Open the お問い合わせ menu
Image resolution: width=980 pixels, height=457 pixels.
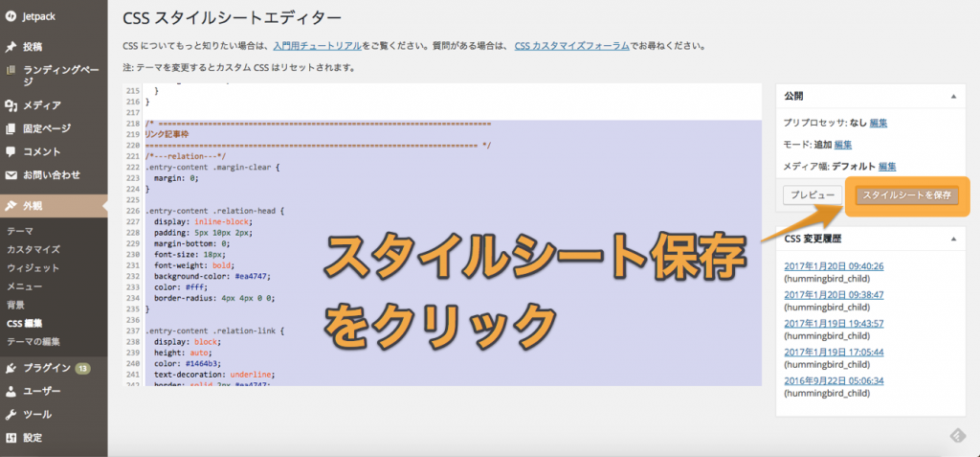[54, 175]
